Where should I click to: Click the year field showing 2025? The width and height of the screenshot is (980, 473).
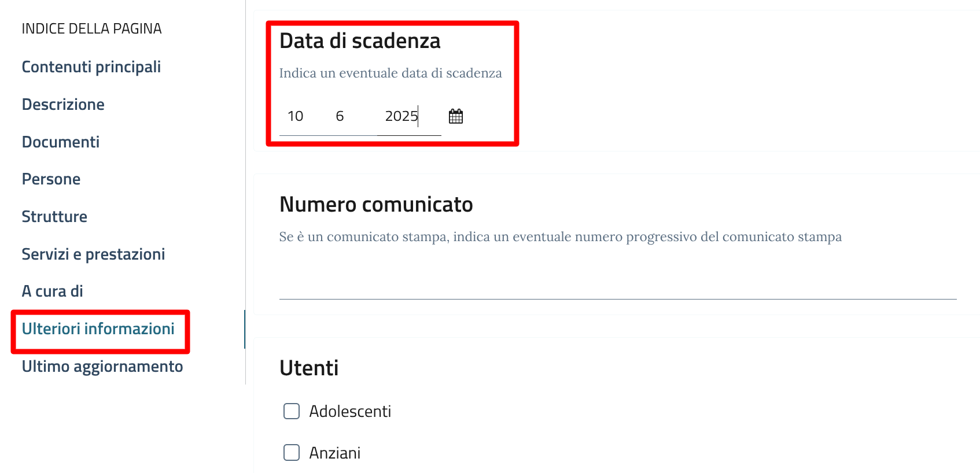(x=401, y=116)
